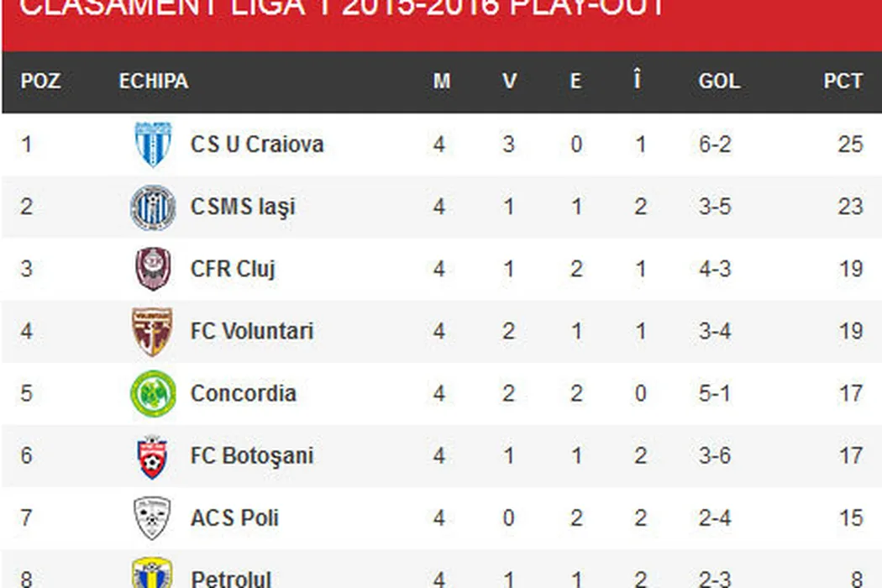Click the POZ column header

(40, 81)
